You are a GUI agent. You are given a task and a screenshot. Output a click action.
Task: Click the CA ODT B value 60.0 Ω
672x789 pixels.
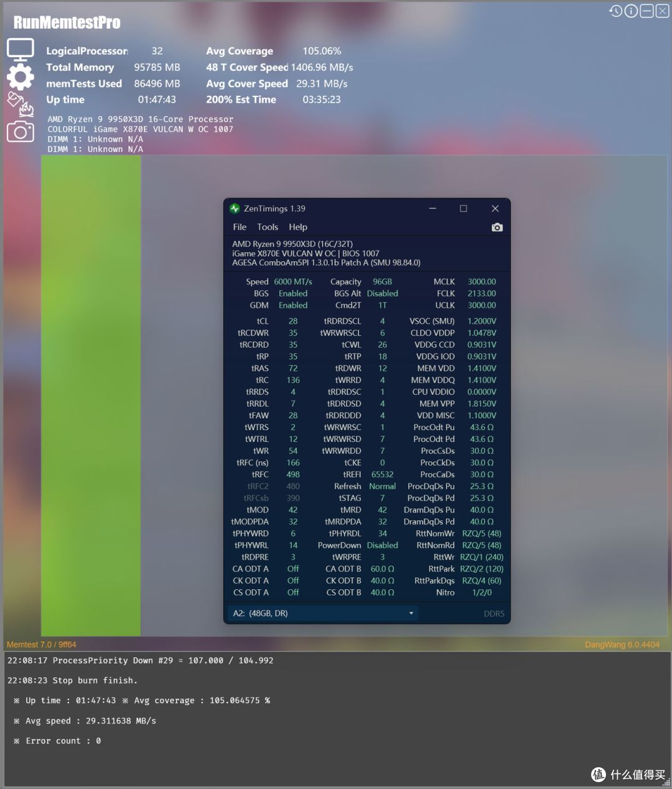[x=382, y=570]
